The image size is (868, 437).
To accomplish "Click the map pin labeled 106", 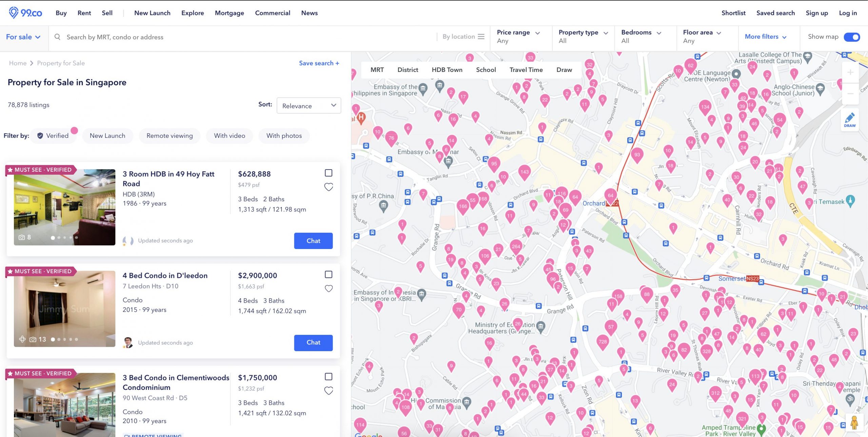I will pos(485,256).
